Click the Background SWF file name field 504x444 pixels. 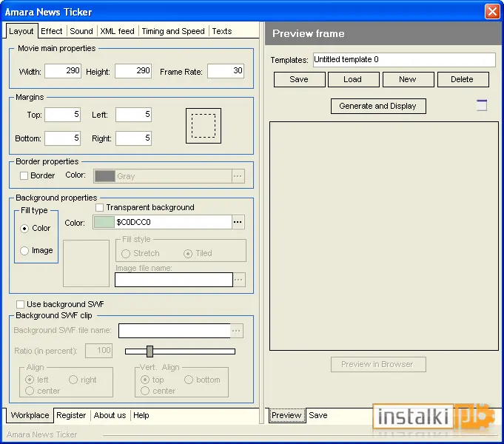pos(174,331)
